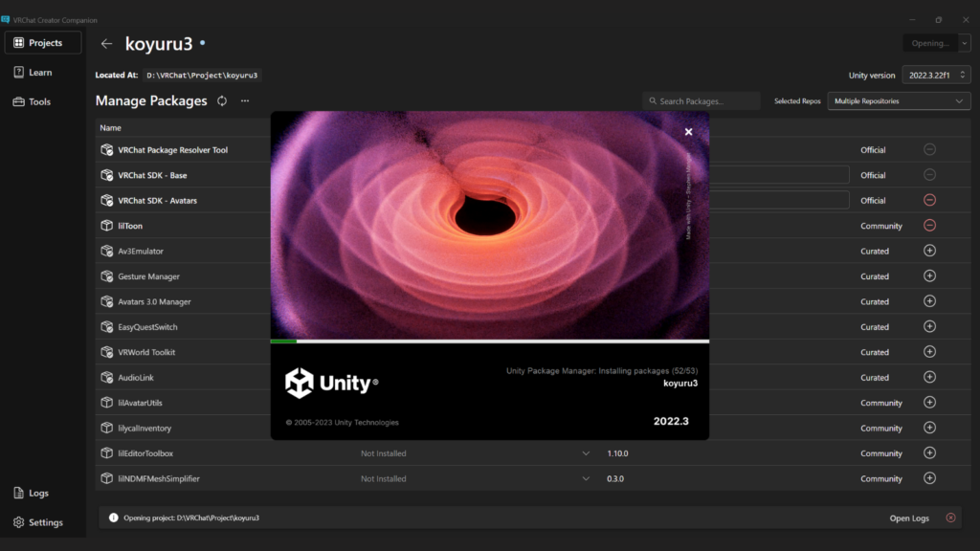Click the refresh packages icon
This screenshot has width=980, height=551.
tap(222, 101)
